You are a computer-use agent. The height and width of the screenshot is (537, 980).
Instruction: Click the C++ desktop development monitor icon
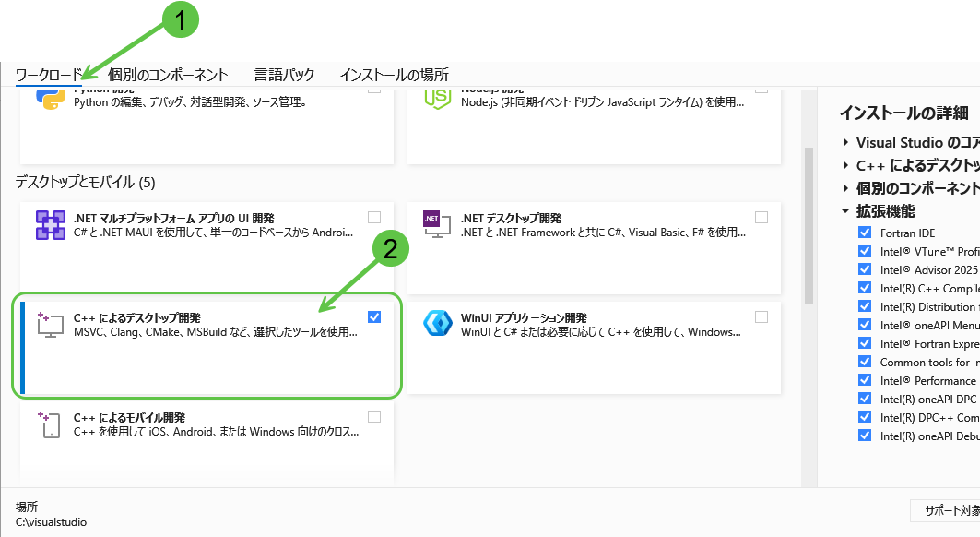pyautogui.click(x=51, y=324)
